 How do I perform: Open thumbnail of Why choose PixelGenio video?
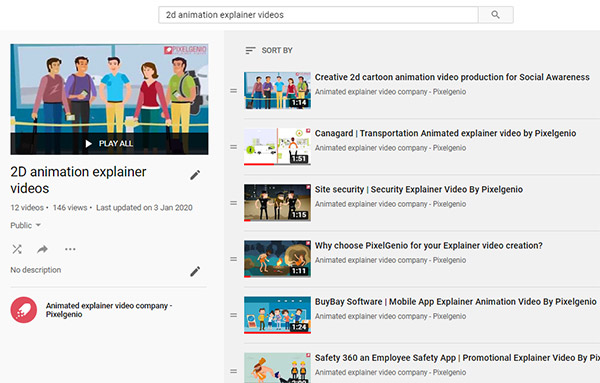[x=277, y=259]
